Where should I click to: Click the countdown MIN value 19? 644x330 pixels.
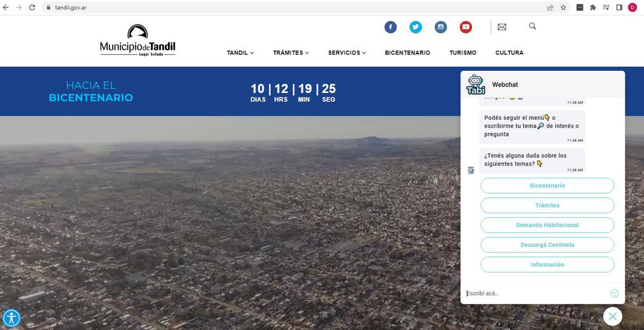click(x=305, y=89)
